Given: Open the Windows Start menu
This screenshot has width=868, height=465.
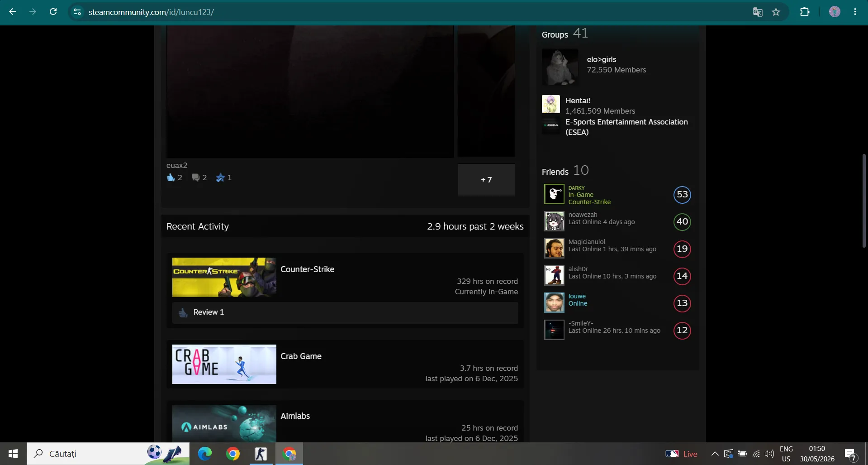Looking at the screenshot, I should point(13,454).
